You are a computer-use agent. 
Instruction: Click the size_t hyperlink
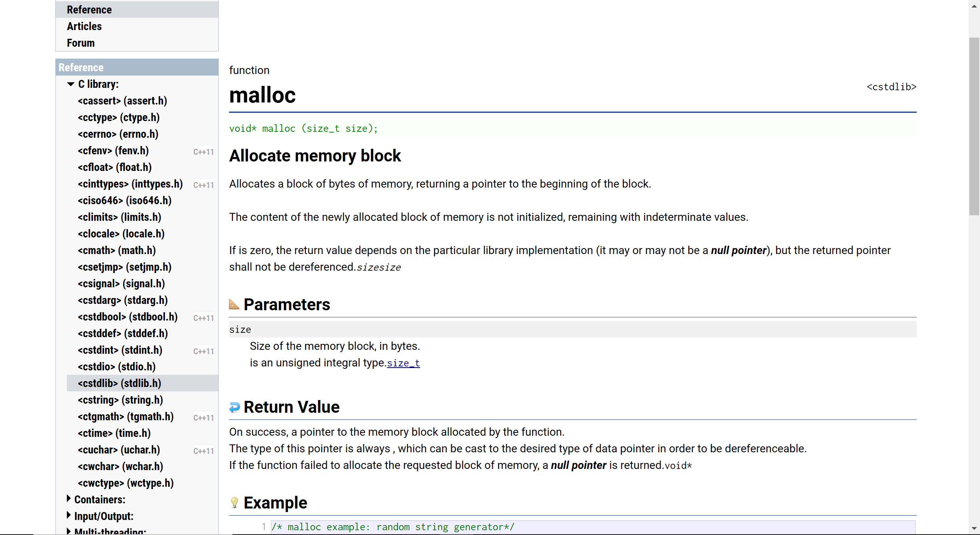coord(403,363)
